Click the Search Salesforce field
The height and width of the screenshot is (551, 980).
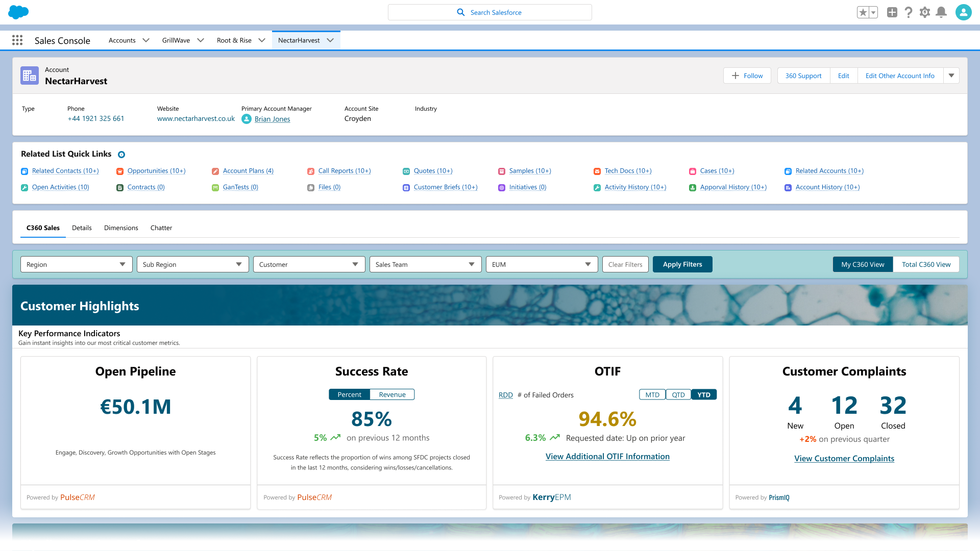coord(490,12)
